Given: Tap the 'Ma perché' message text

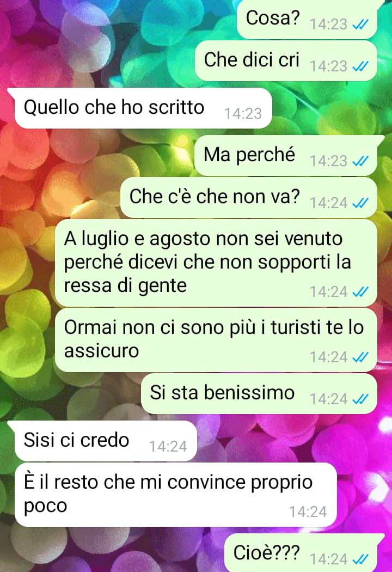Looking at the screenshot, I should click(249, 155).
